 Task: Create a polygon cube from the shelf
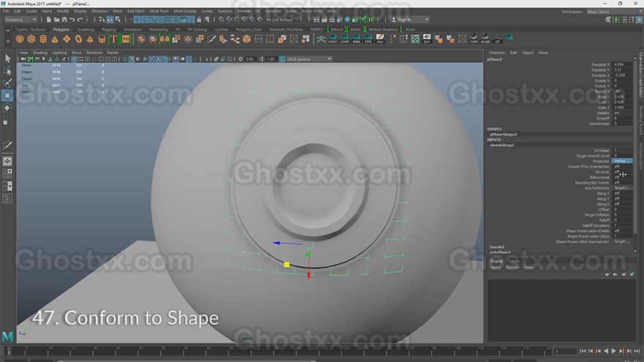(31, 39)
